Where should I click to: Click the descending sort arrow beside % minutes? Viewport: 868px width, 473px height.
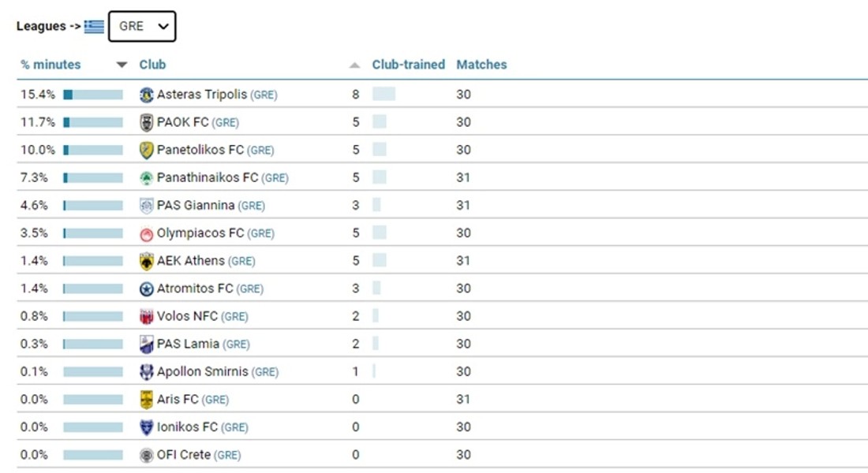[122, 65]
